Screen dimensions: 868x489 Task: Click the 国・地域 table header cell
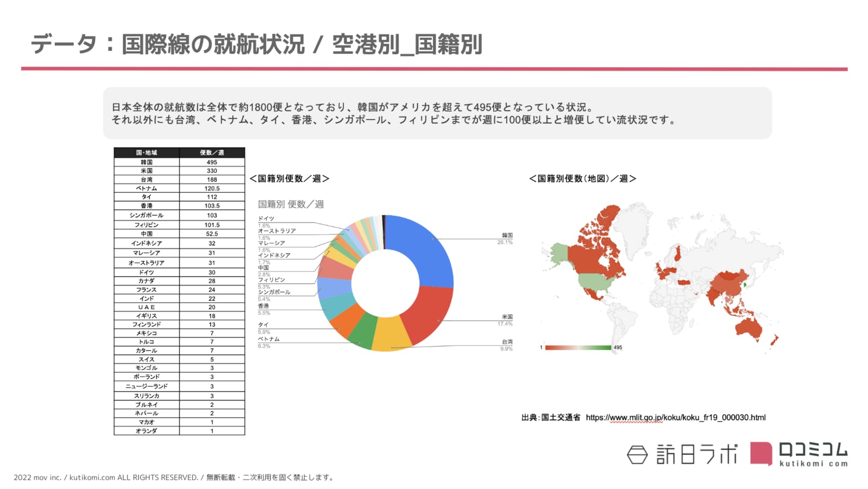click(x=146, y=153)
